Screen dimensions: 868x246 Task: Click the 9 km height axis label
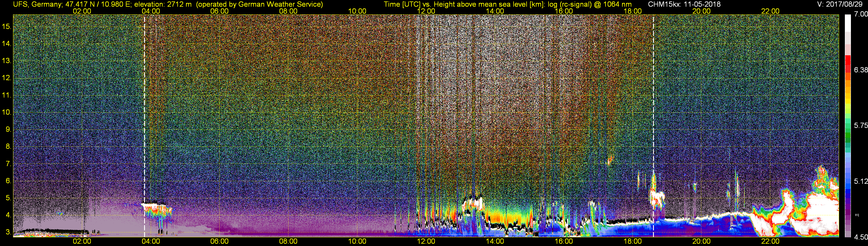(8, 129)
